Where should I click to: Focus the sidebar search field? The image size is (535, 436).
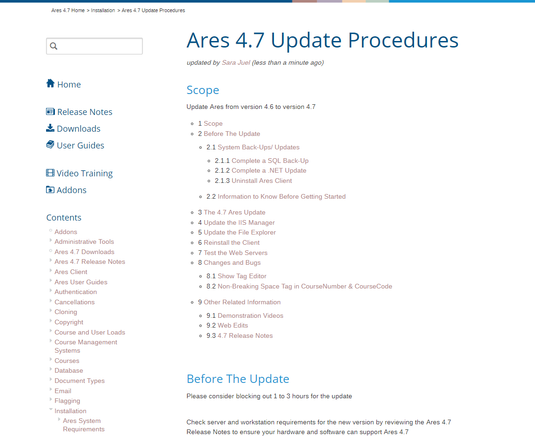pyautogui.click(x=95, y=46)
